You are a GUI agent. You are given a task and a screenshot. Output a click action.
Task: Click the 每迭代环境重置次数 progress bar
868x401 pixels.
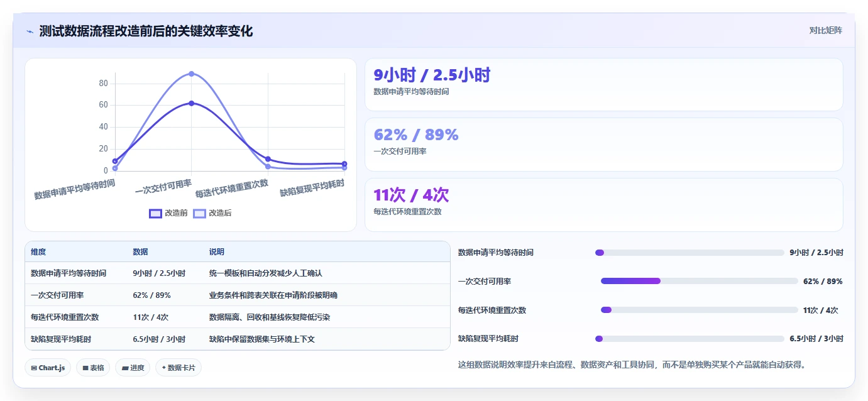699,310
